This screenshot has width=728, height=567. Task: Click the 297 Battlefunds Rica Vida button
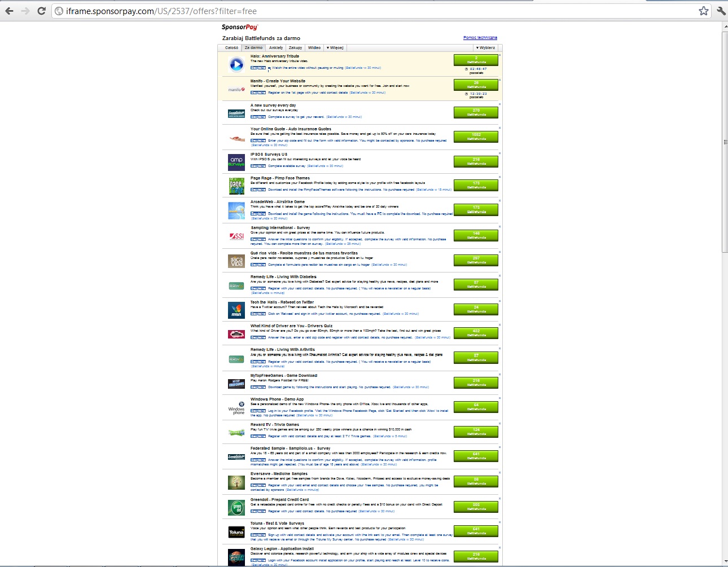tap(476, 260)
